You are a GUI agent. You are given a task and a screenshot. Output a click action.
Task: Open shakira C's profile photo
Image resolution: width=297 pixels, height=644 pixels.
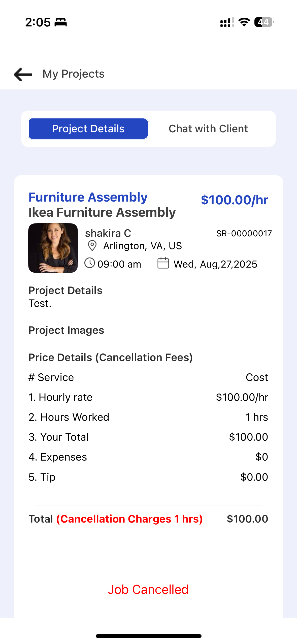coord(53,248)
